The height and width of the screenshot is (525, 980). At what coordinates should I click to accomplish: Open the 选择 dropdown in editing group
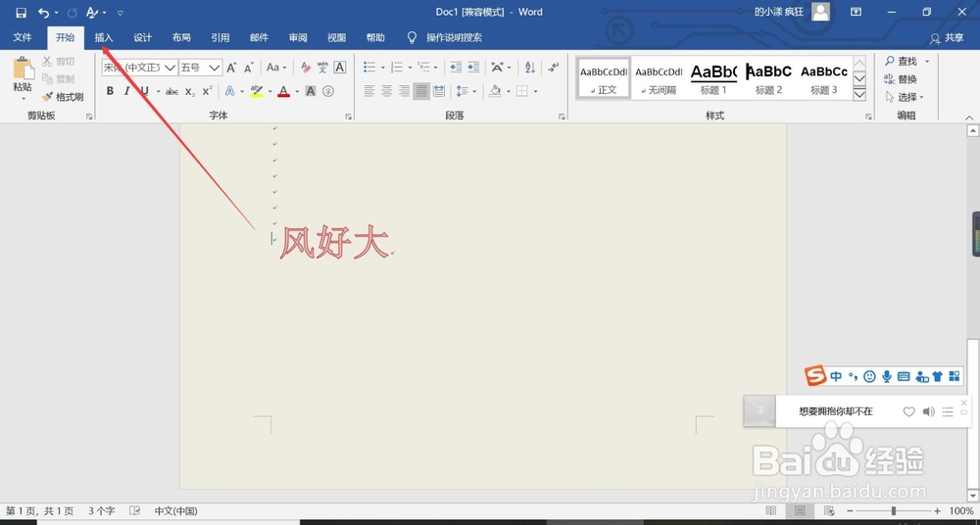(x=905, y=97)
